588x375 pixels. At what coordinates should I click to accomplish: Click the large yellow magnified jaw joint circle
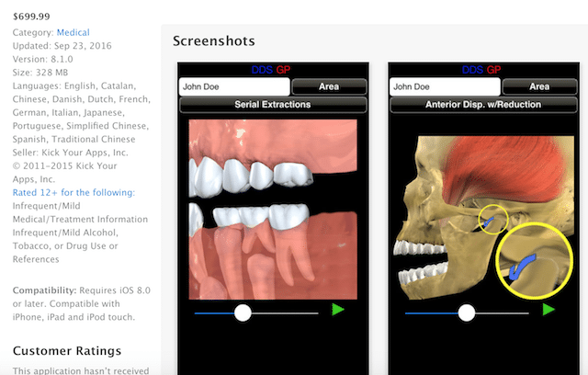535,261
